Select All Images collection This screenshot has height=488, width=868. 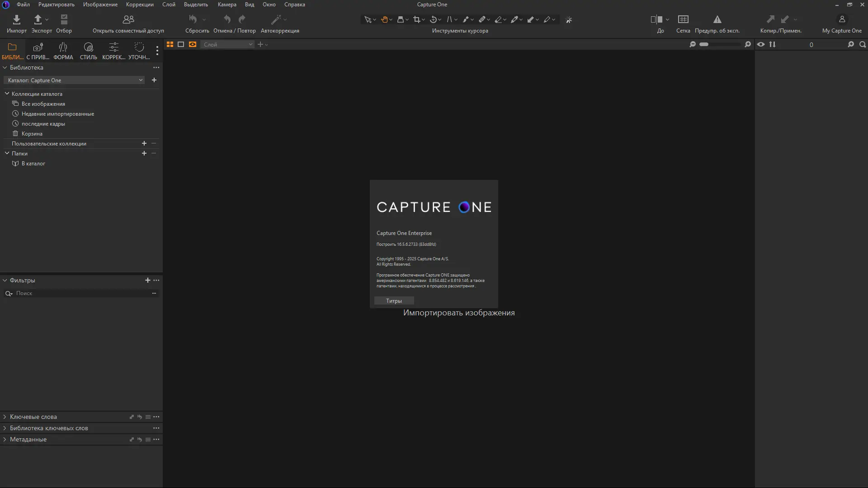[x=43, y=104]
